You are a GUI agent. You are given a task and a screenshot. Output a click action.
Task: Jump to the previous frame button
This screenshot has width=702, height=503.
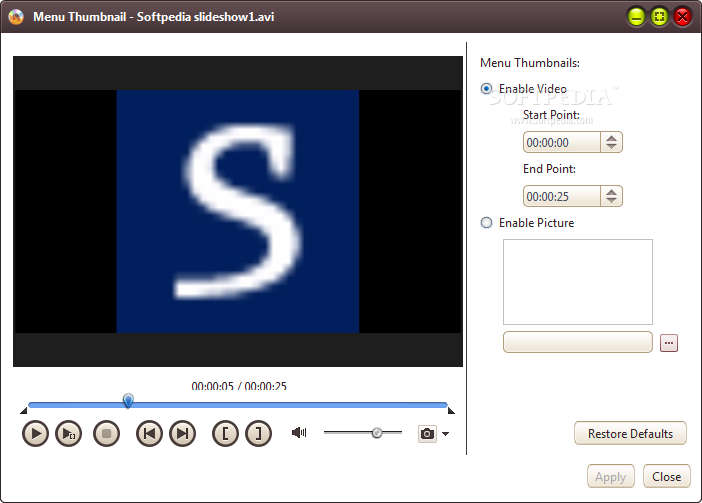click(x=149, y=434)
